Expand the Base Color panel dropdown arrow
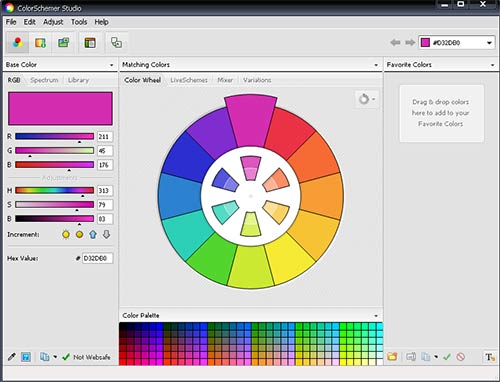The width and height of the screenshot is (500, 382). 112,65
